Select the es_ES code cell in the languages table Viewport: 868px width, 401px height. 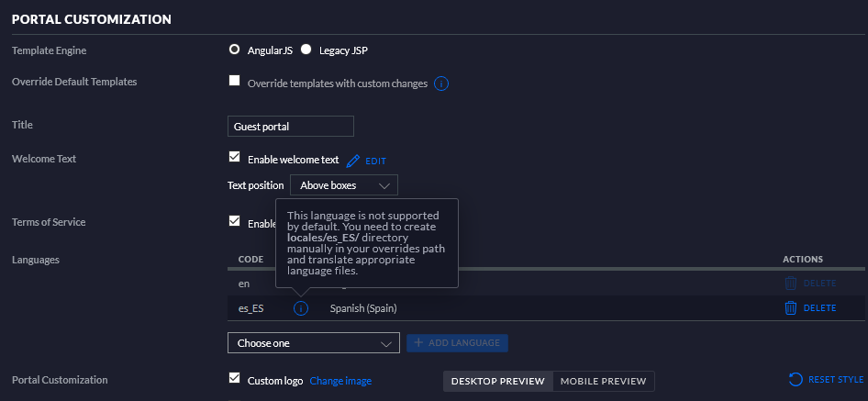(250, 308)
